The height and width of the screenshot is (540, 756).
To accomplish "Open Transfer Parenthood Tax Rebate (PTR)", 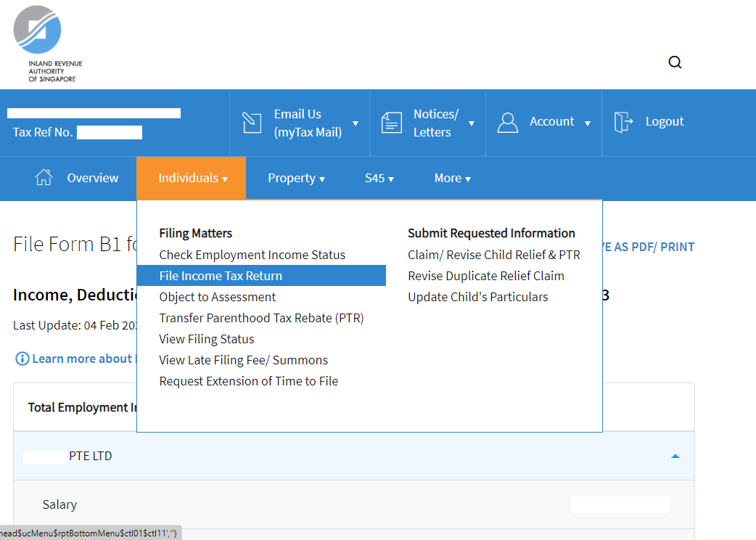I will [x=261, y=318].
